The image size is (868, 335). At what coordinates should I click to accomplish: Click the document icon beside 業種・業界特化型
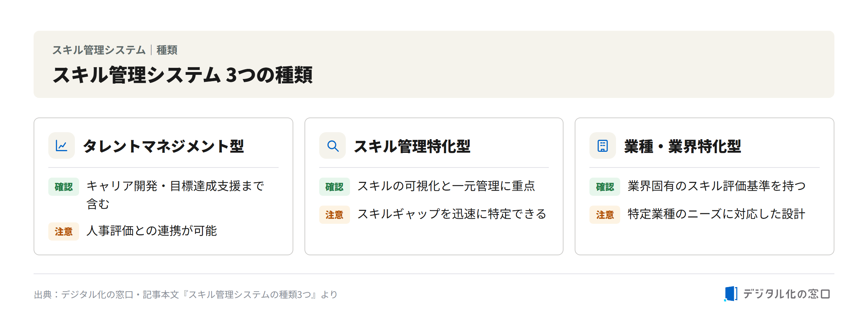(603, 145)
